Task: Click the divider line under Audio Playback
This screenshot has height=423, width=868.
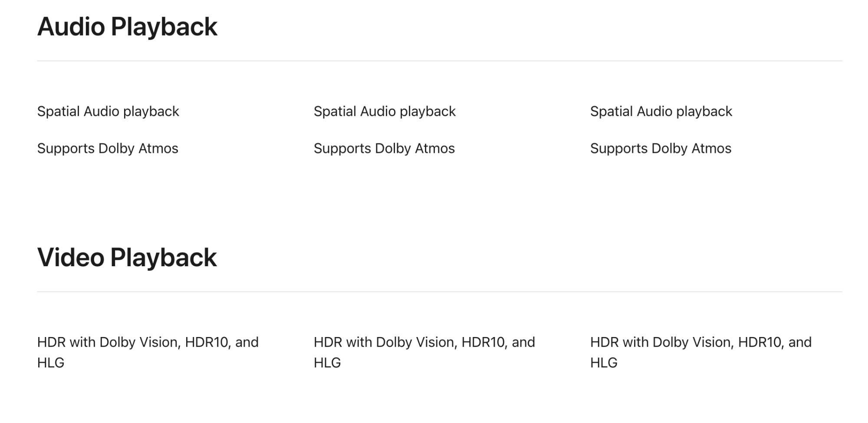Action: point(440,61)
